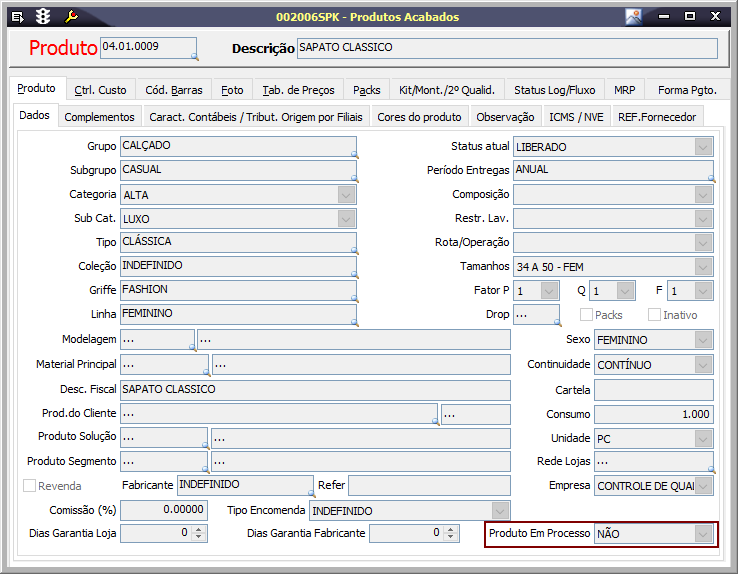Image resolution: width=738 pixels, height=574 pixels.
Task: Open the Forma Pgto. tab
Action: 687,90
